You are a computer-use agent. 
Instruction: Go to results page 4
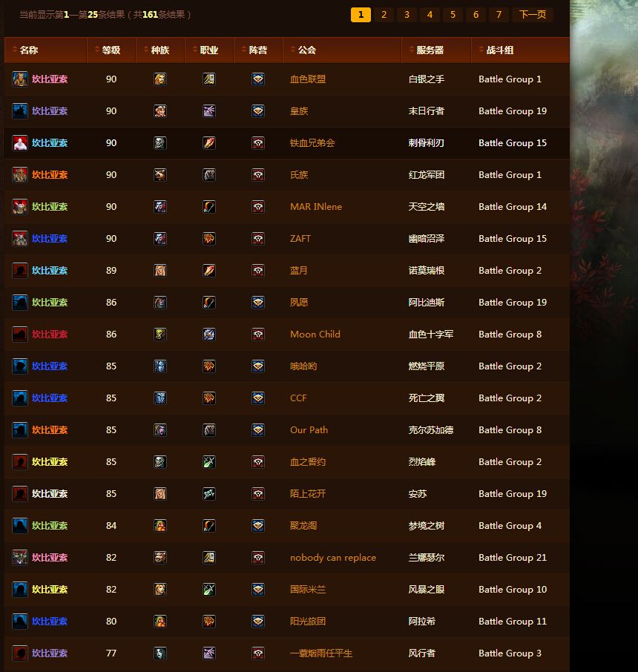pyautogui.click(x=430, y=15)
